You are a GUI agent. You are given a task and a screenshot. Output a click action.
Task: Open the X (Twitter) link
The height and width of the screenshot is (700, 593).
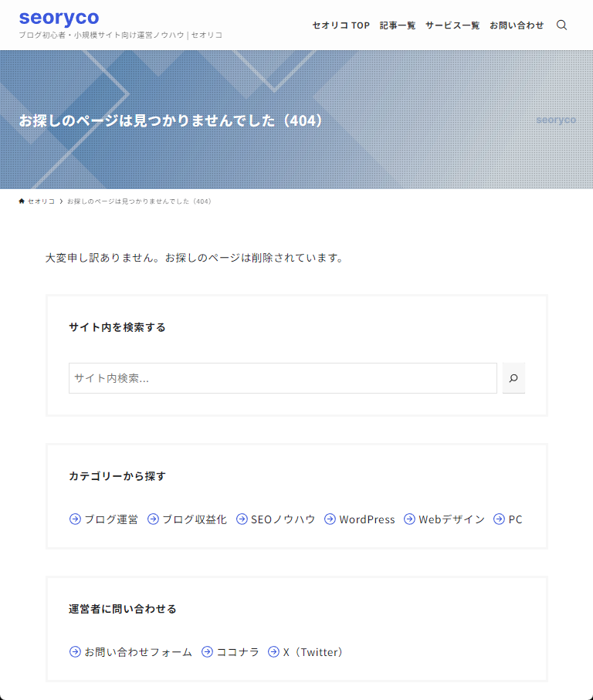point(313,652)
